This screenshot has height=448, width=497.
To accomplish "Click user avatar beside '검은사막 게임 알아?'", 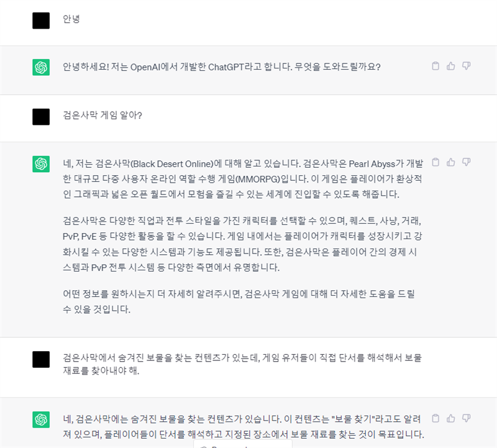I will click(41, 117).
